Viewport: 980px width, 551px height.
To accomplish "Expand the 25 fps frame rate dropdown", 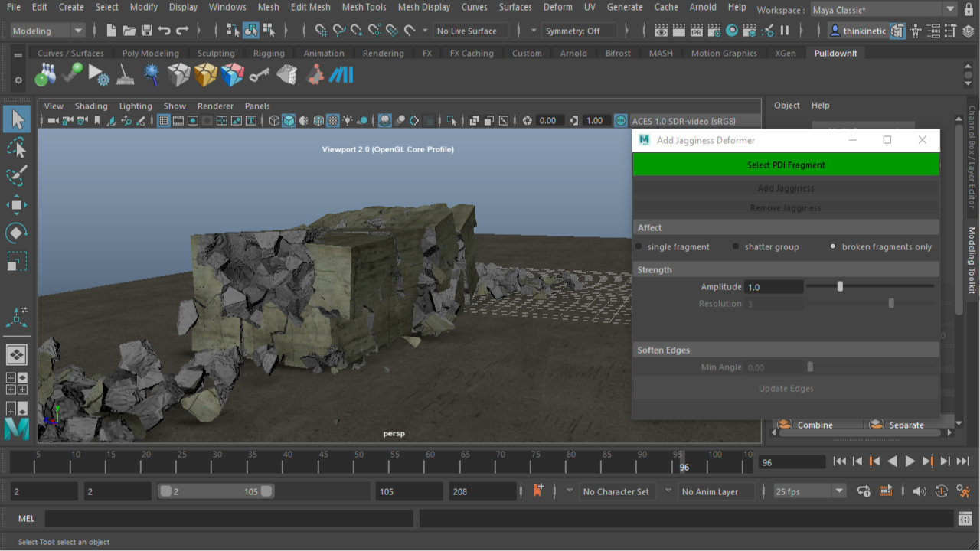I will [840, 491].
